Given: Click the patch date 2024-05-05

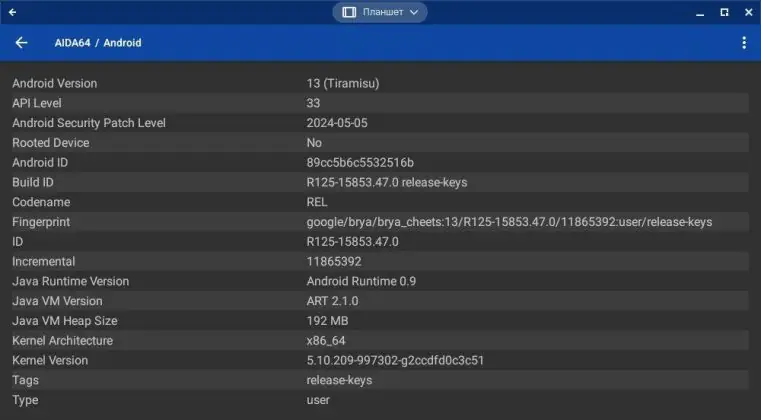Looking at the screenshot, I should [337, 123].
